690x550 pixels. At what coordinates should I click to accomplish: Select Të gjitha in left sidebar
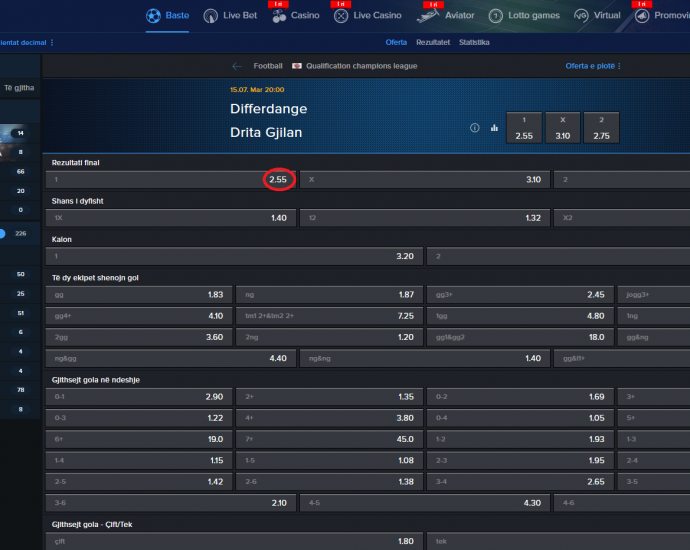(19, 88)
